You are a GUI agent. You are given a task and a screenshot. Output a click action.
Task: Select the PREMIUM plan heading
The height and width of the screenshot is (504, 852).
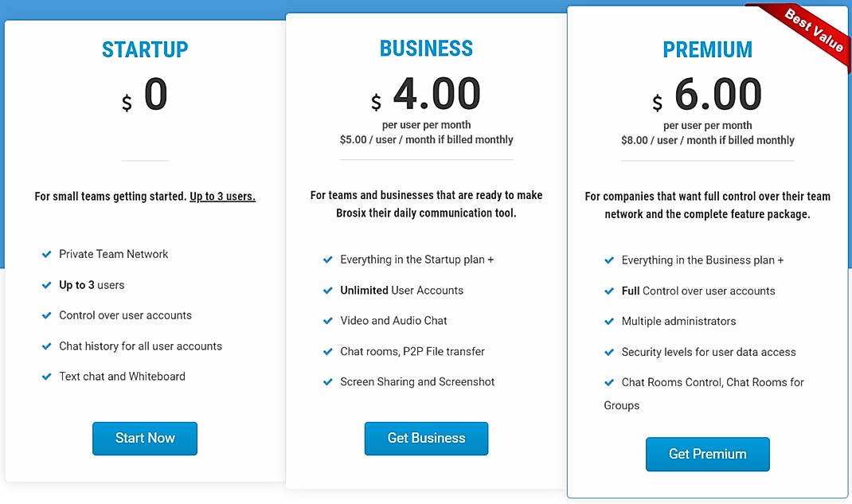click(x=707, y=49)
